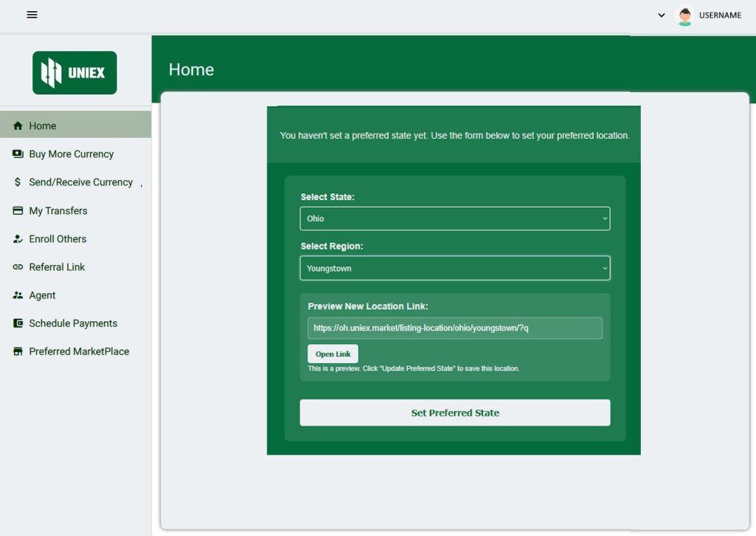Expand the Select State dropdown
The image size is (756, 536).
(455, 219)
